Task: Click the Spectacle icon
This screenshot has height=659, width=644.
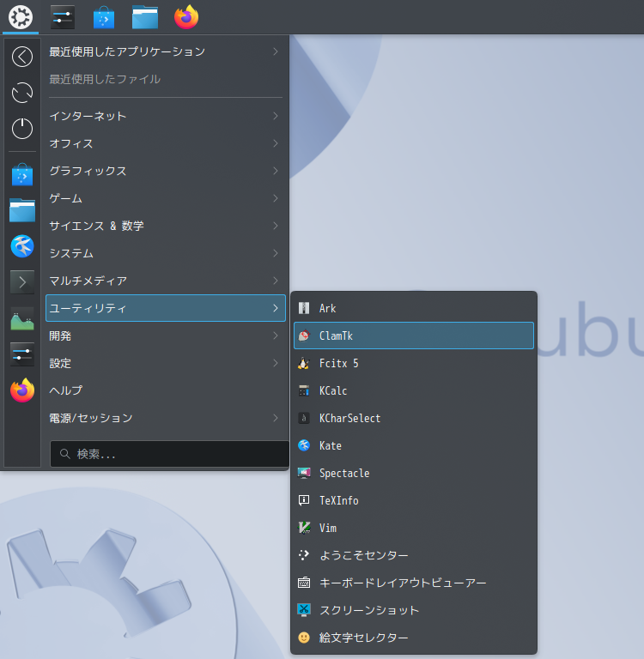Action: point(304,473)
